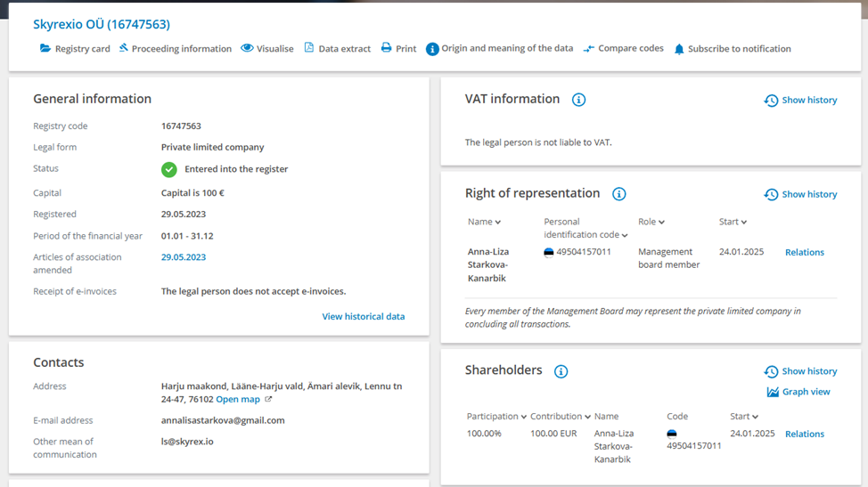Open Compare codes tool
This screenshot has width=868, height=487.
[623, 49]
